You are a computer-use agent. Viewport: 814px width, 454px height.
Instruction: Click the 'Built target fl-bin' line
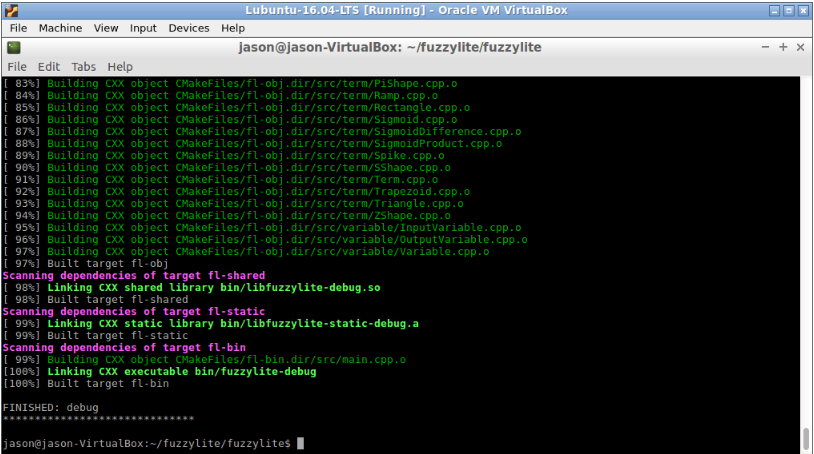(x=86, y=384)
